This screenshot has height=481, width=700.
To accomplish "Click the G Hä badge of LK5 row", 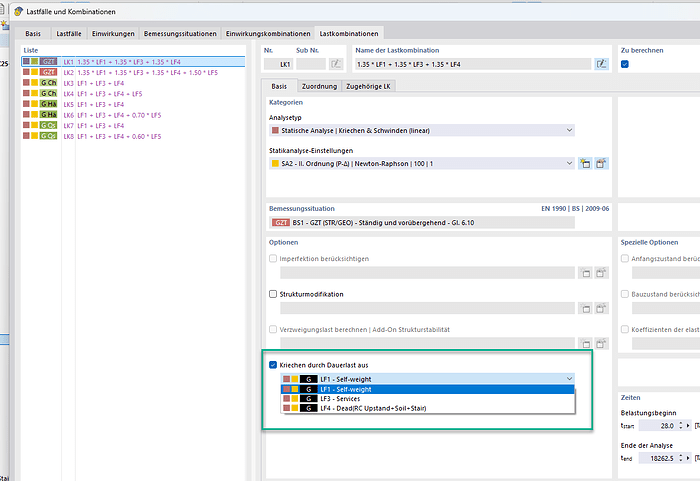I will coord(48,104).
